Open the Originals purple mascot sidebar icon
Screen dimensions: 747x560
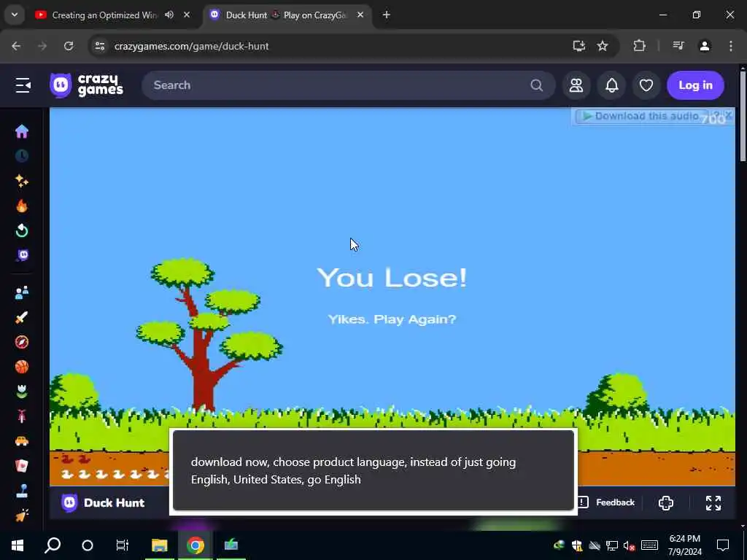22,256
